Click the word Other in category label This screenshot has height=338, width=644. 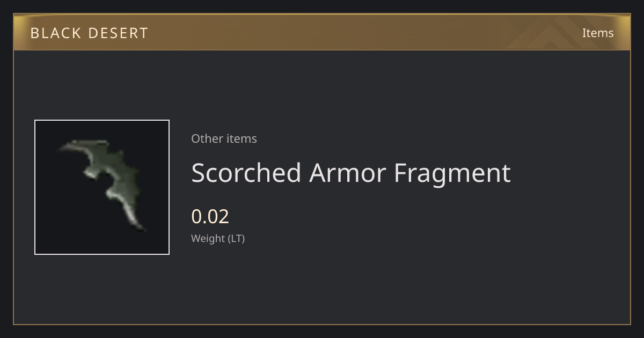point(207,138)
